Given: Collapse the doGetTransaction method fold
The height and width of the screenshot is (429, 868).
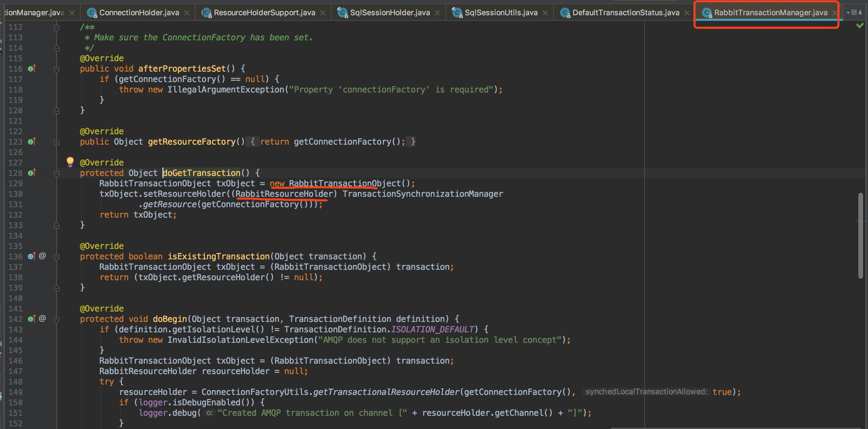Looking at the screenshot, I should coord(57,173).
